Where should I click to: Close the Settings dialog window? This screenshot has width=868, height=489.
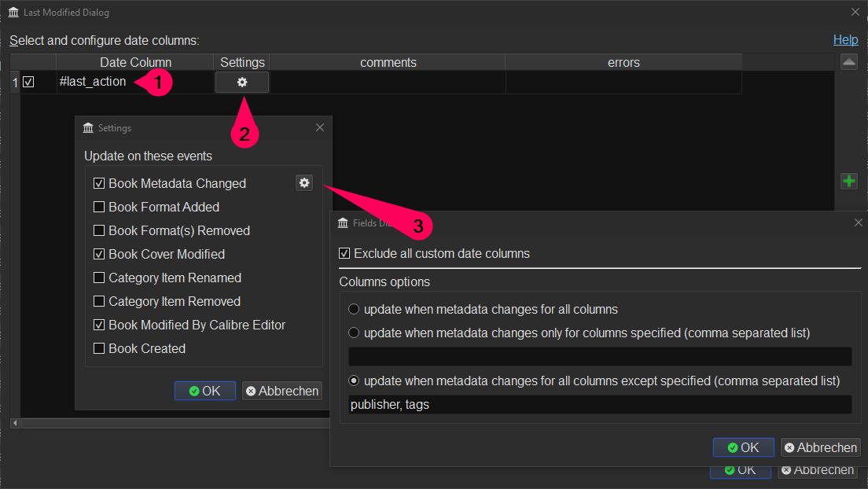click(x=320, y=127)
